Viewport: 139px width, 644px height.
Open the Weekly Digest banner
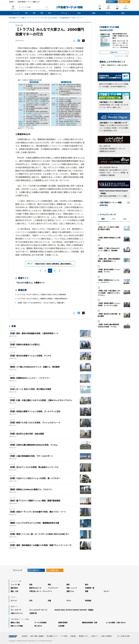[x=114, y=116]
